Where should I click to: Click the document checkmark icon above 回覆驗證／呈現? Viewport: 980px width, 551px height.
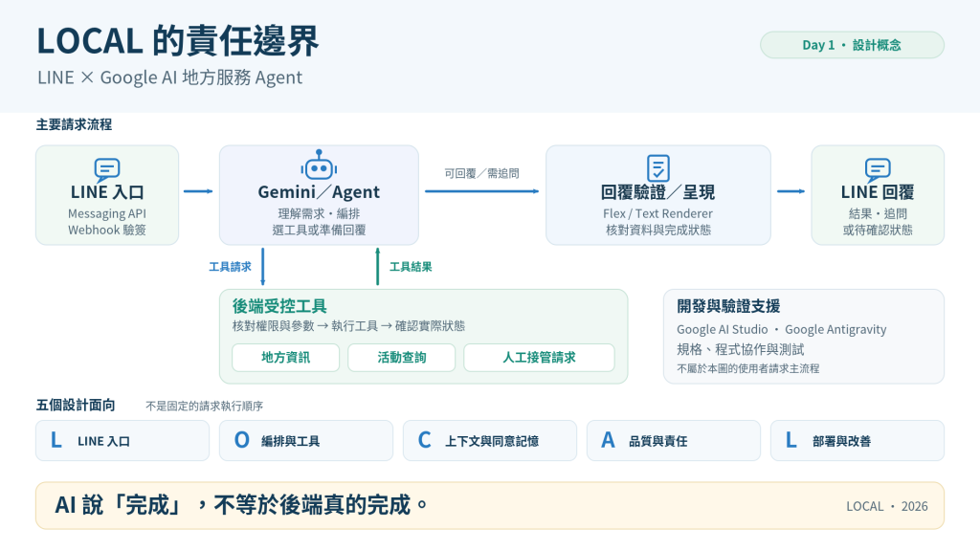(658, 168)
